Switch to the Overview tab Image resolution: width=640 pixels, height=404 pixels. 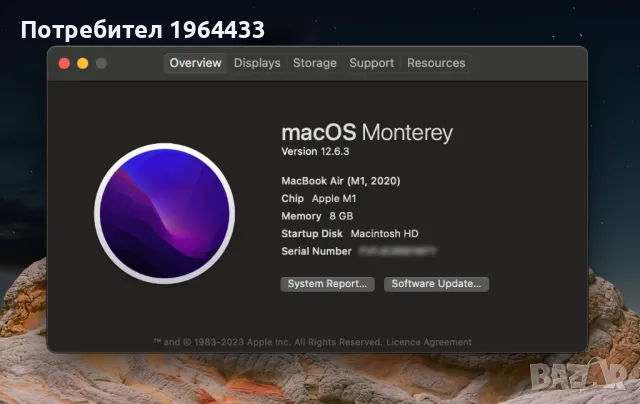(x=195, y=63)
